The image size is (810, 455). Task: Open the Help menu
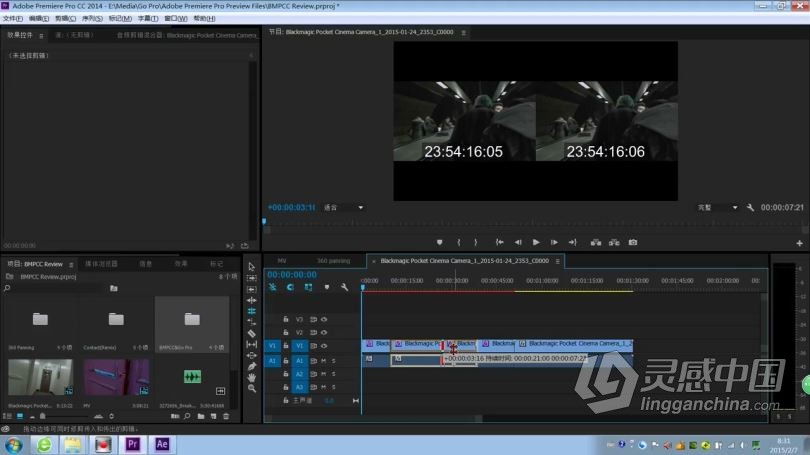point(204,19)
